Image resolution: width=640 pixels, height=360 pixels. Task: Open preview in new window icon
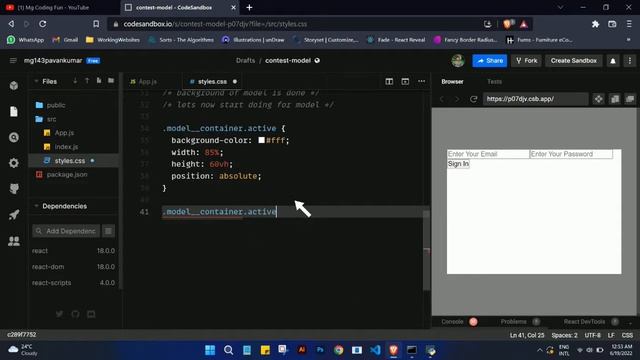(x=630, y=99)
